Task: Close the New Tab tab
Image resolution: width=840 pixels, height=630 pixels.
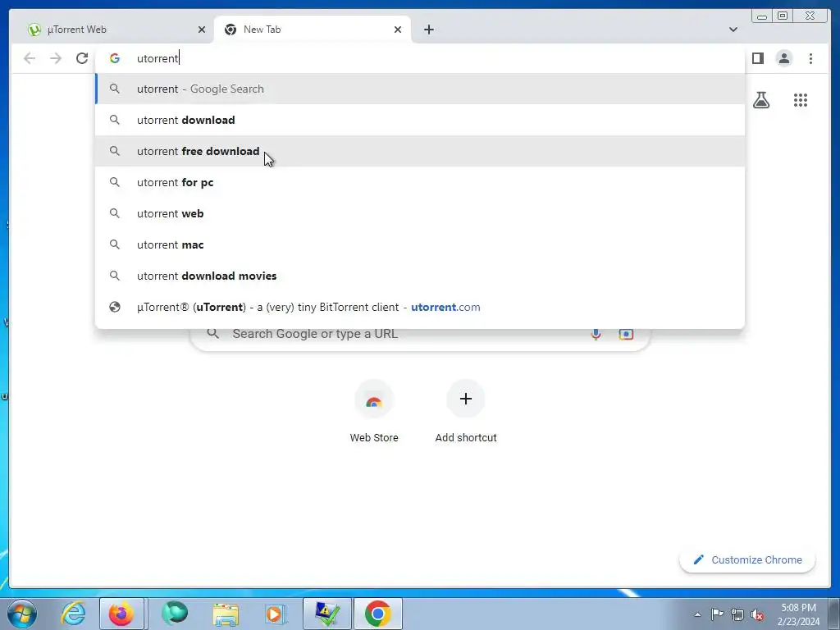Action: (x=398, y=30)
